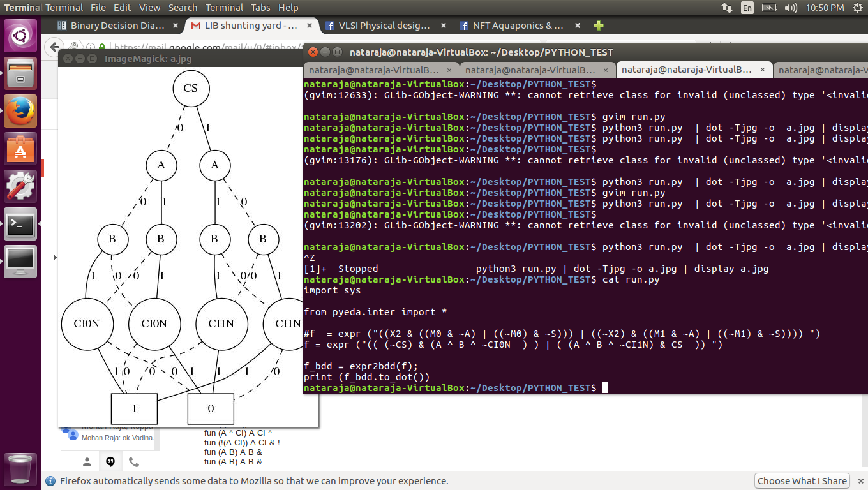Screen dimensions: 868x490
Task: Click the Choose What I Share button
Action: pyautogui.click(x=802, y=481)
